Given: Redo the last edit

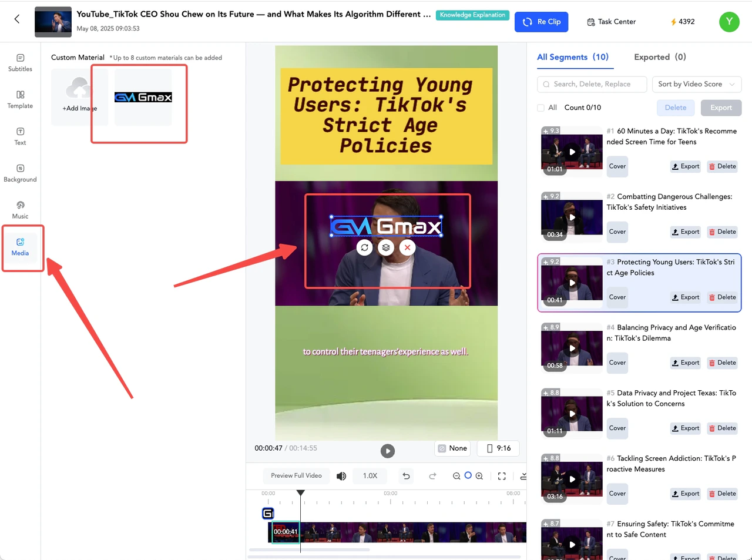Looking at the screenshot, I should click(x=433, y=476).
